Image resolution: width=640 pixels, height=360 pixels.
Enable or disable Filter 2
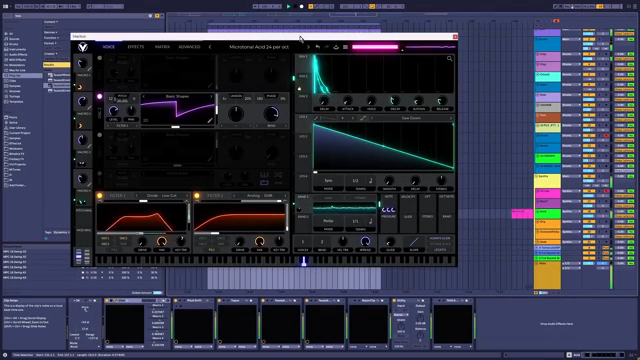pyautogui.click(x=197, y=196)
